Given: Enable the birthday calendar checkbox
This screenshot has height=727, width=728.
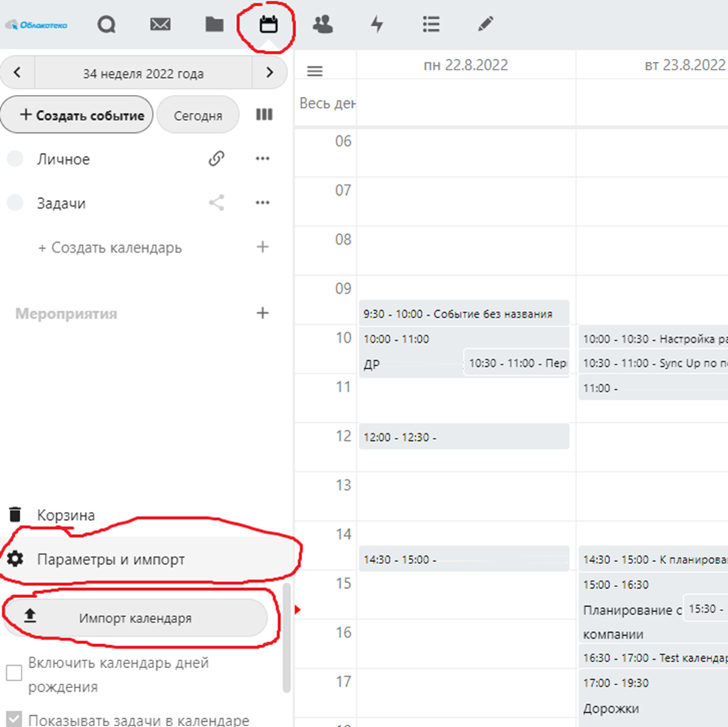Looking at the screenshot, I should coord(14,673).
